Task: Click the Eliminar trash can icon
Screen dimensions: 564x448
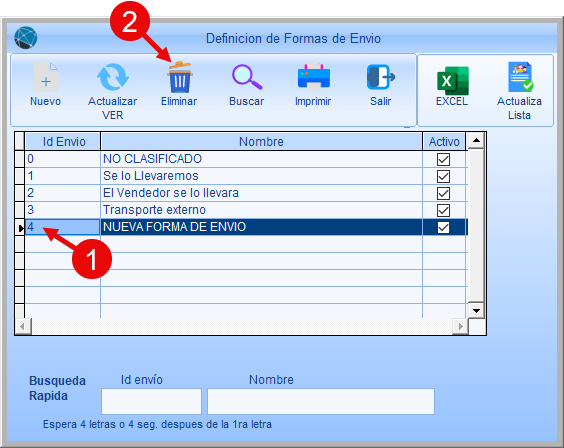Action: pos(179,77)
